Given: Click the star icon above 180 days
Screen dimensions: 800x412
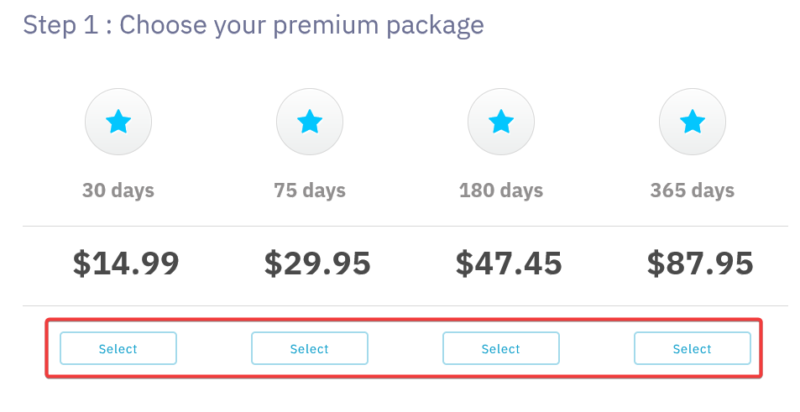Looking at the screenshot, I should 501,122.
